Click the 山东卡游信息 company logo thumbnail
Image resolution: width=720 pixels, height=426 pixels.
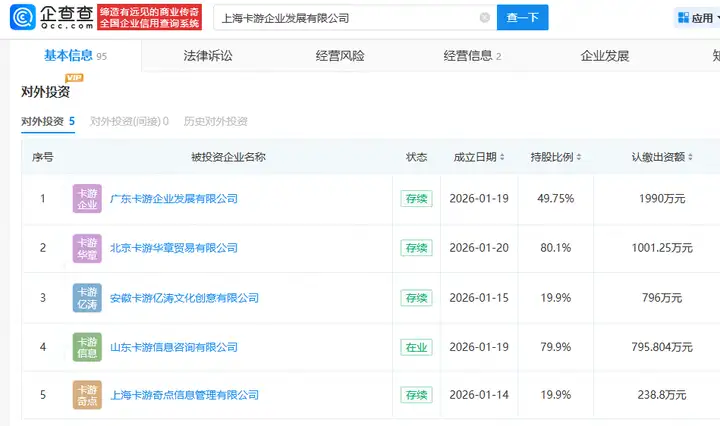tap(87, 347)
